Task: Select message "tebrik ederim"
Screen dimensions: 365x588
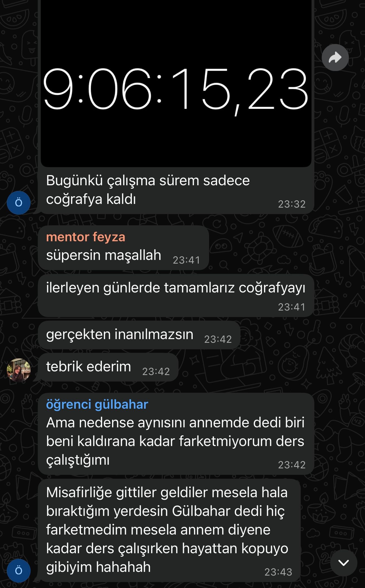Action: click(x=108, y=367)
